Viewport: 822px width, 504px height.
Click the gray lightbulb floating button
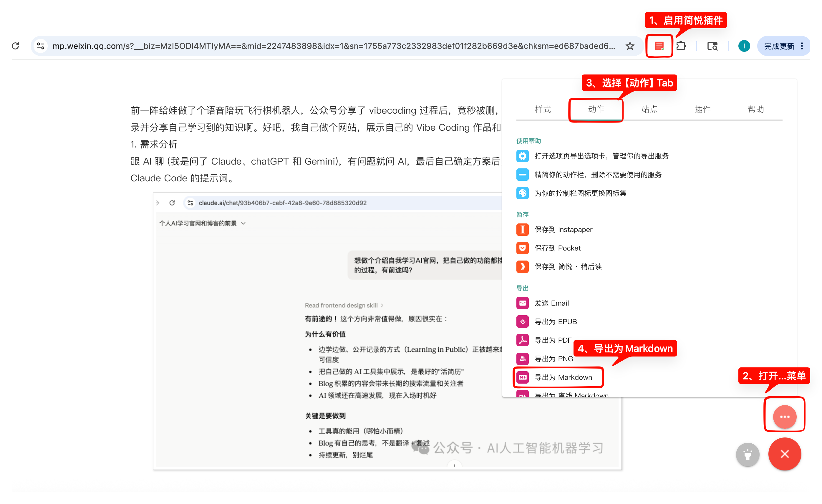pos(748,454)
